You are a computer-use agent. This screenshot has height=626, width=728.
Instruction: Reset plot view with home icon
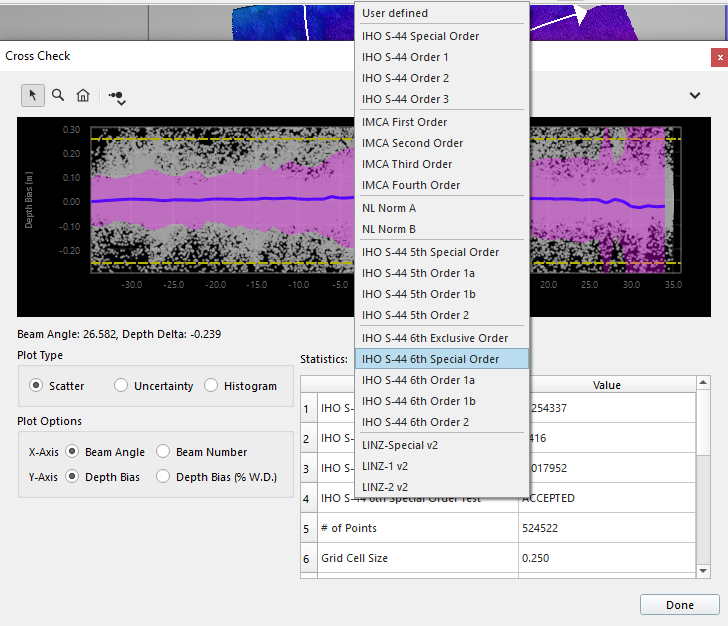pyautogui.click(x=83, y=95)
